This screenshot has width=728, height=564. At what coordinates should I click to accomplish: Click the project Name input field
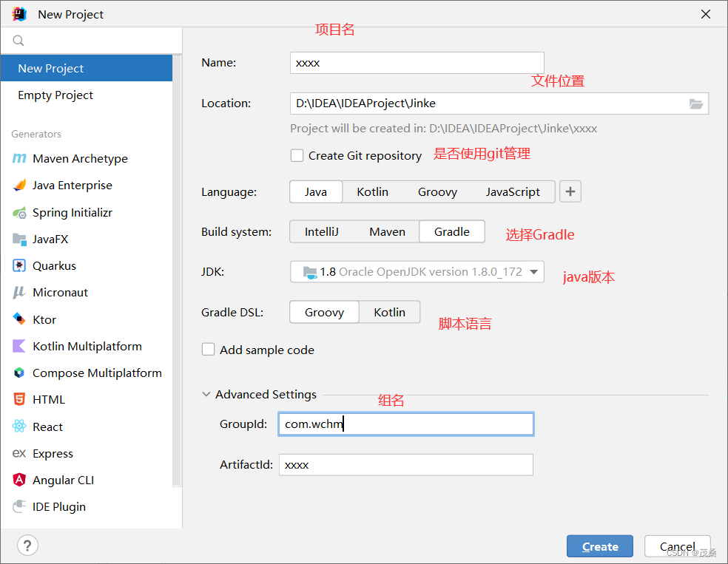pyautogui.click(x=417, y=63)
